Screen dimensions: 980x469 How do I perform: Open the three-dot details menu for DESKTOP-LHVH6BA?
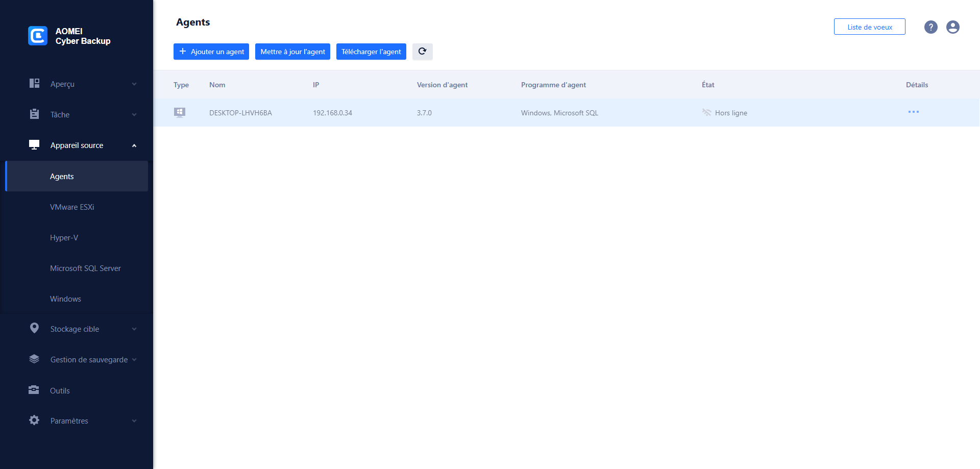(x=914, y=112)
